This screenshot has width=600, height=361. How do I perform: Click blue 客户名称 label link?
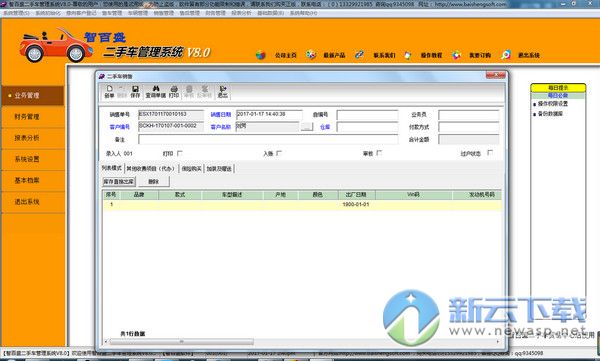pyautogui.click(x=221, y=127)
